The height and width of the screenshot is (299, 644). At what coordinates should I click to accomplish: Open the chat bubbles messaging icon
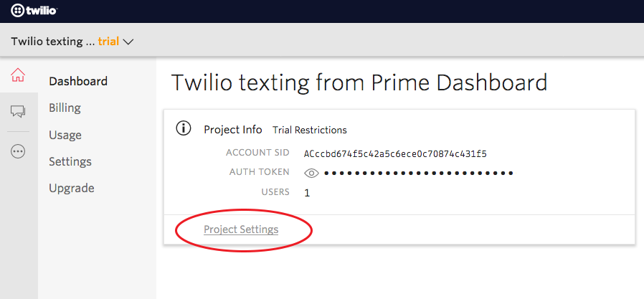click(x=18, y=111)
